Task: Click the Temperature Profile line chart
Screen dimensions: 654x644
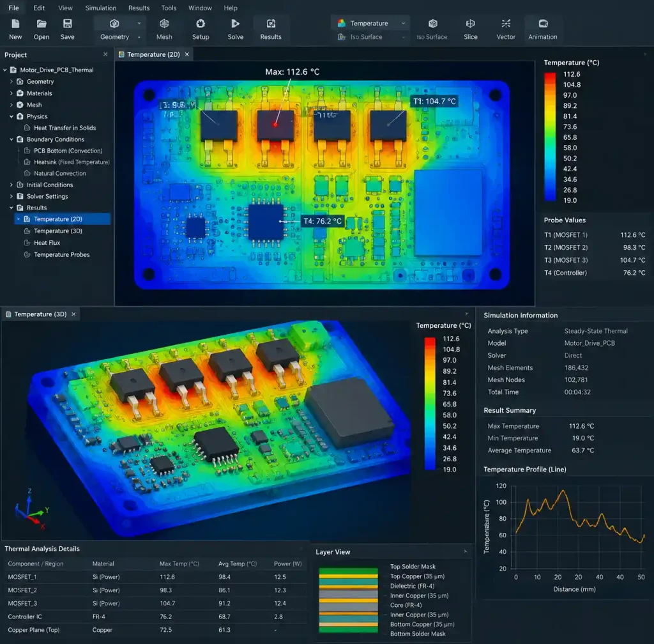Action: tap(579, 527)
